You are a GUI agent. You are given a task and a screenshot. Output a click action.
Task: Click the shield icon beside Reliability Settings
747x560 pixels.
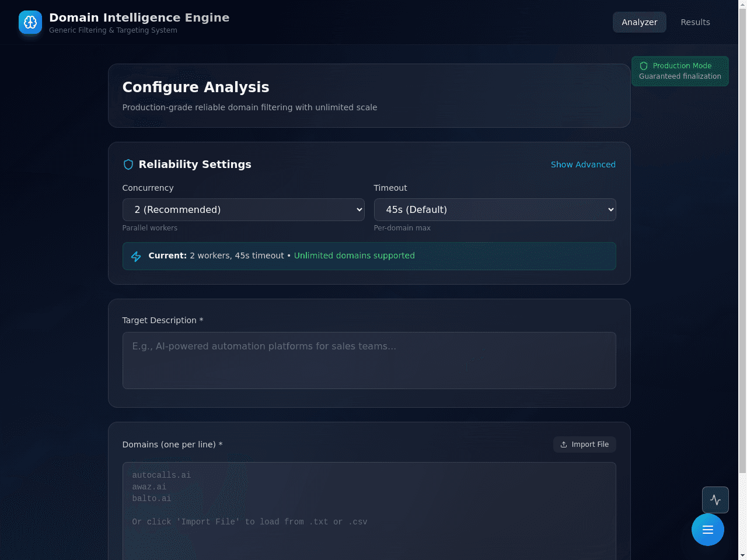128,164
